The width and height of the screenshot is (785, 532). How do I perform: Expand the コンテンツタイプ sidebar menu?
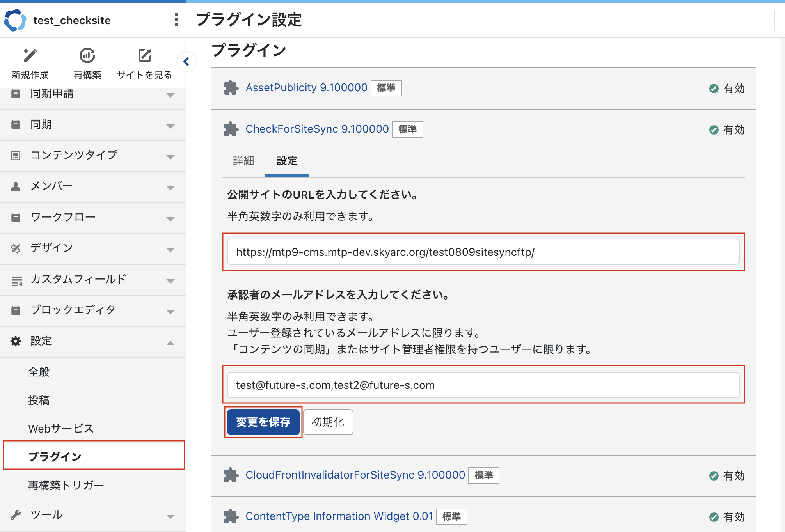(170, 157)
